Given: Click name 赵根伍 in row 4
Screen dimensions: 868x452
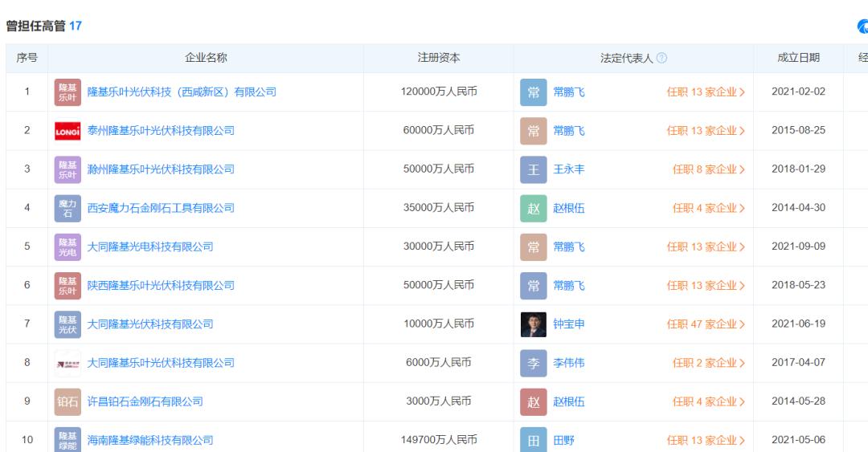Looking at the screenshot, I should click(x=569, y=208).
